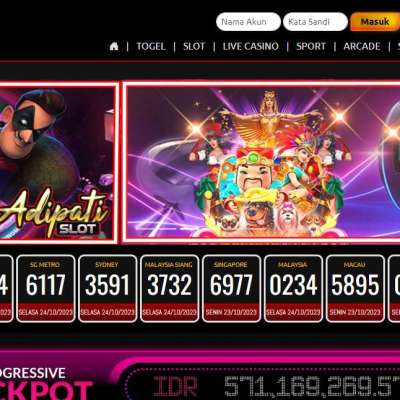The width and height of the screenshot is (400, 400).
Task: Select the SYDNEY 3591 result card
Action: (x=108, y=289)
